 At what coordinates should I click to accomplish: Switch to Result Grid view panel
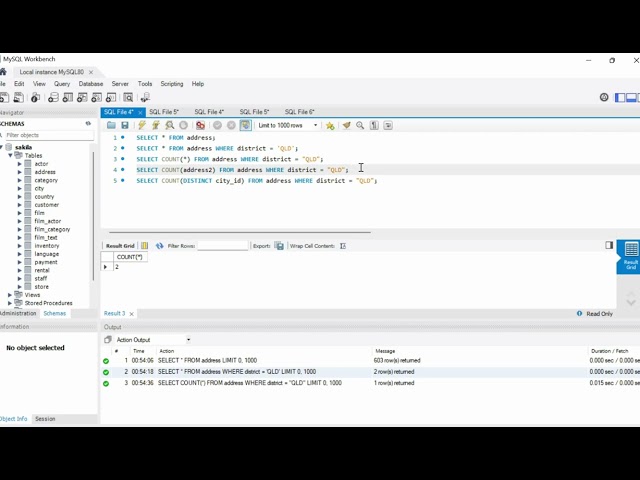(x=631, y=256)
